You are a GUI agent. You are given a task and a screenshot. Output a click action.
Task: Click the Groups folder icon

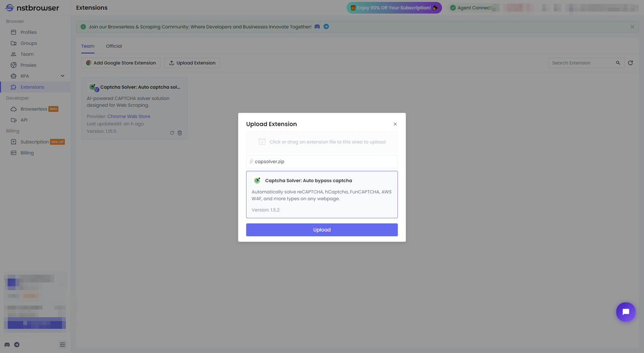point(14,43)
